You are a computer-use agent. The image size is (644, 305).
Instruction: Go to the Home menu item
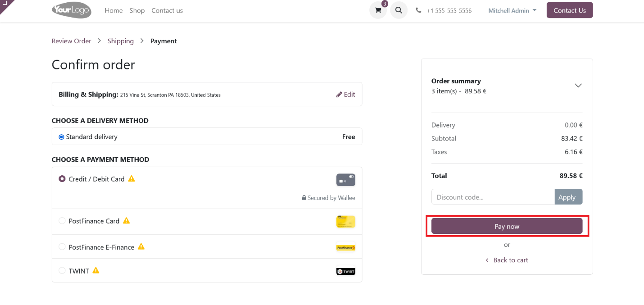[113, 10]
